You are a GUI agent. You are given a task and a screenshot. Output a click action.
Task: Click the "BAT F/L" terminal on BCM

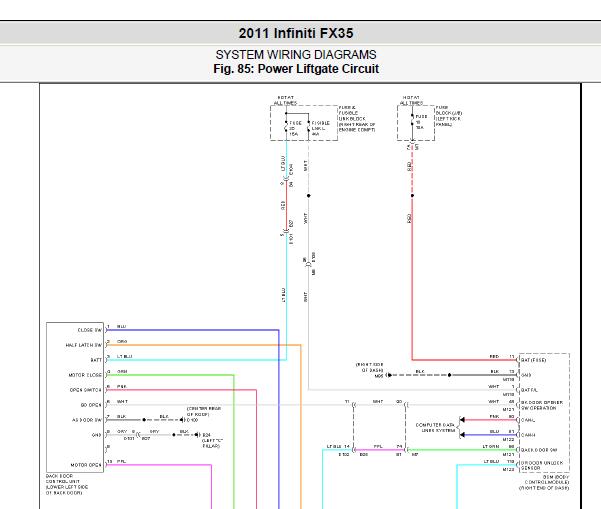529,390
